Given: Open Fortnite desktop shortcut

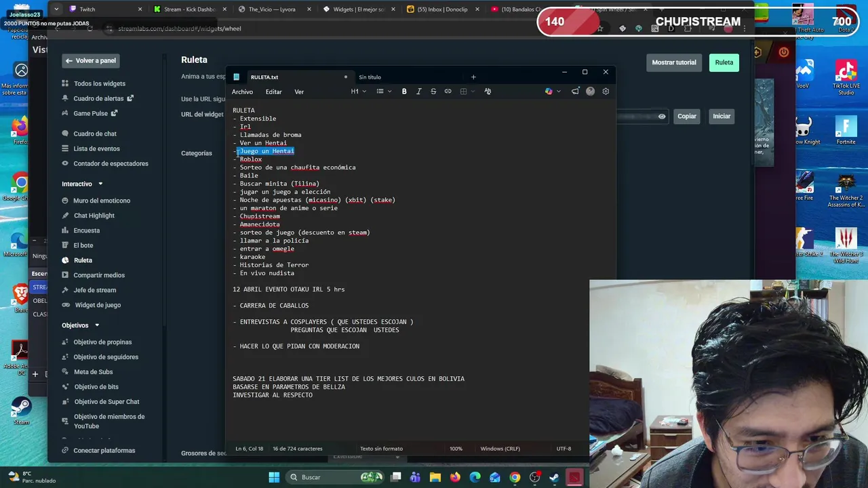Looking at the screenshot, I should [x=846, y=131].
